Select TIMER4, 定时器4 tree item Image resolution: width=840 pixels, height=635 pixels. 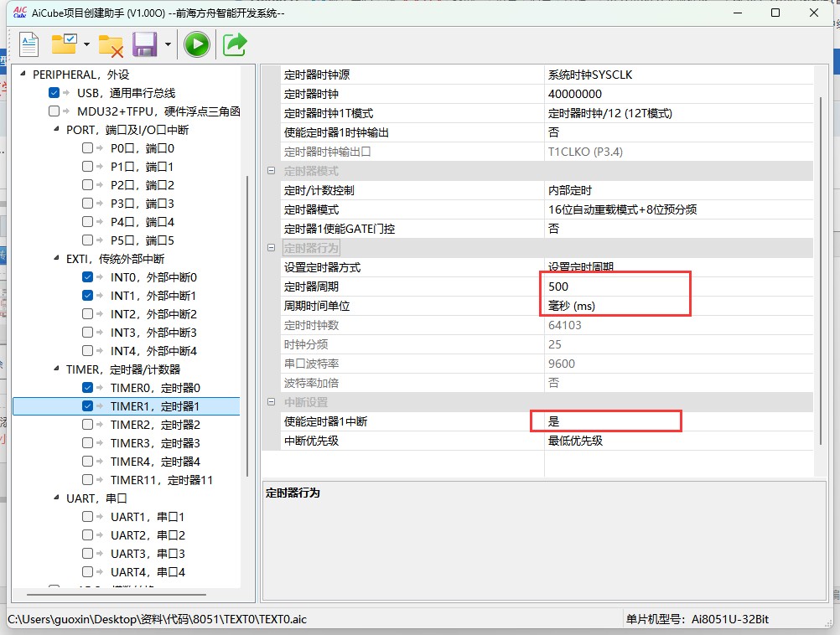pos(155,462)
